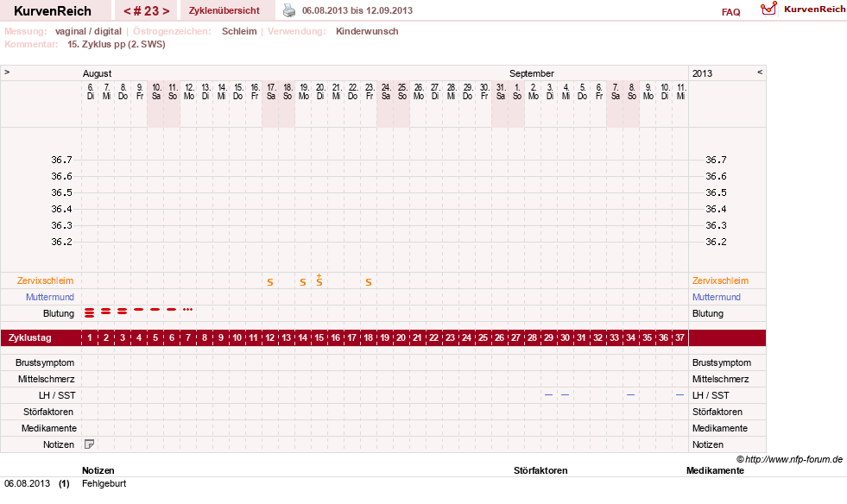Click the cervical mucus S on cycle day 12

click(x=270, y=282)
